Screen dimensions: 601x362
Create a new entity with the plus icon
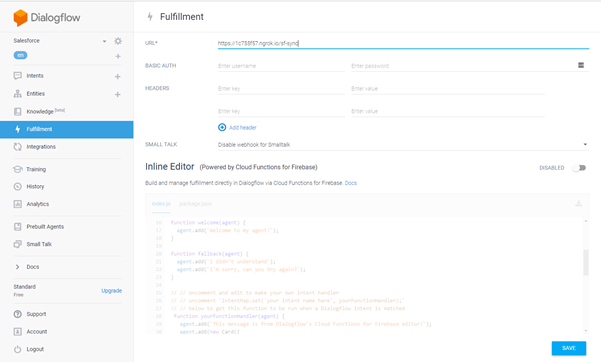(118, 94)
